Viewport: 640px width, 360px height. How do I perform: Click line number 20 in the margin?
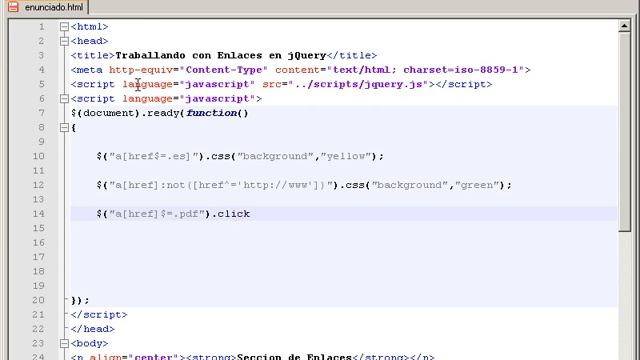point(39,300)
